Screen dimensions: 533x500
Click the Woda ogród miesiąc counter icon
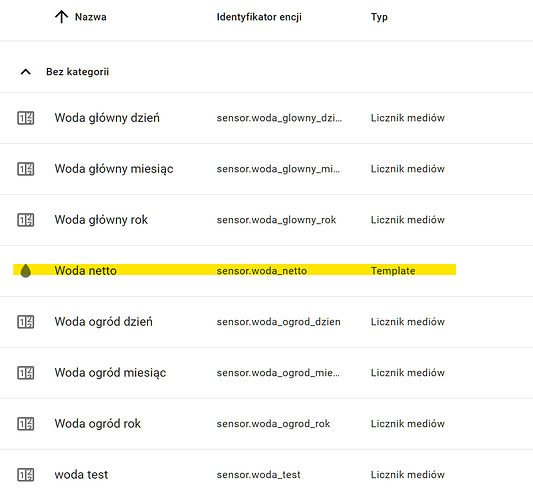coord(25,373)
